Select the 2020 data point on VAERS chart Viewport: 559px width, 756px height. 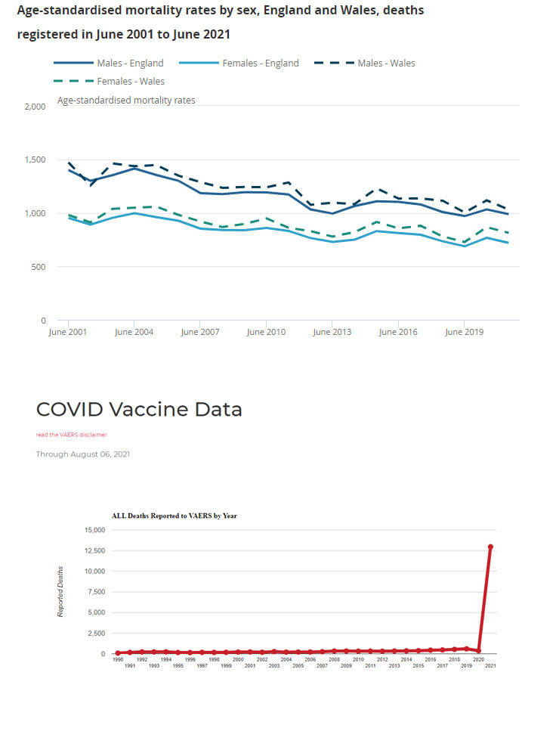pyautogui.click(x=478, y=651)
